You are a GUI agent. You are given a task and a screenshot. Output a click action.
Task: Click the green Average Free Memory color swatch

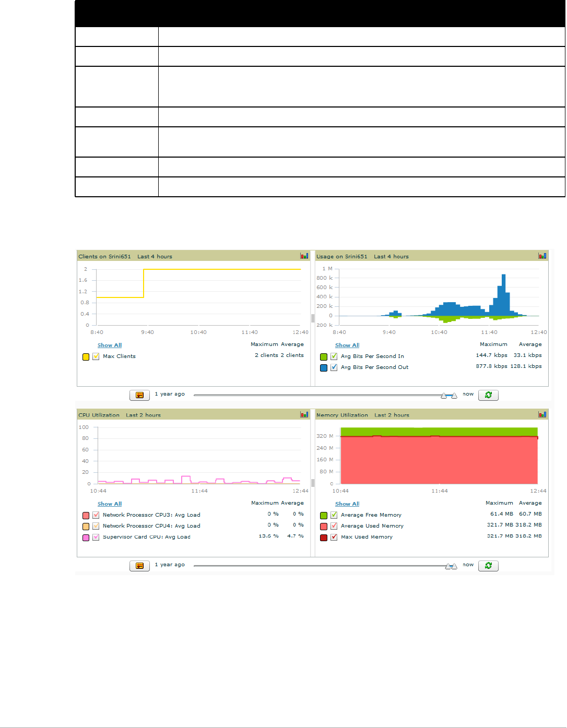(x=324, y=516)
